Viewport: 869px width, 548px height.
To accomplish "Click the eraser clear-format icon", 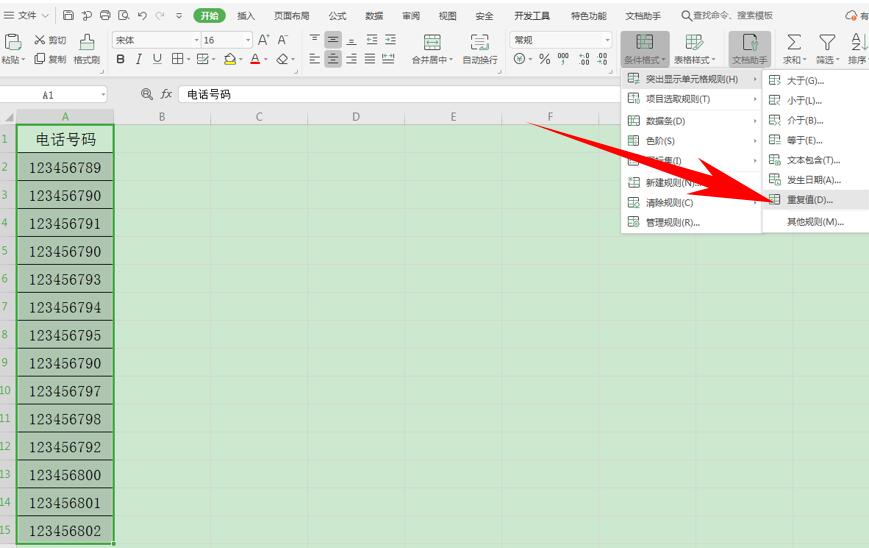I will (x=282, y=59).
